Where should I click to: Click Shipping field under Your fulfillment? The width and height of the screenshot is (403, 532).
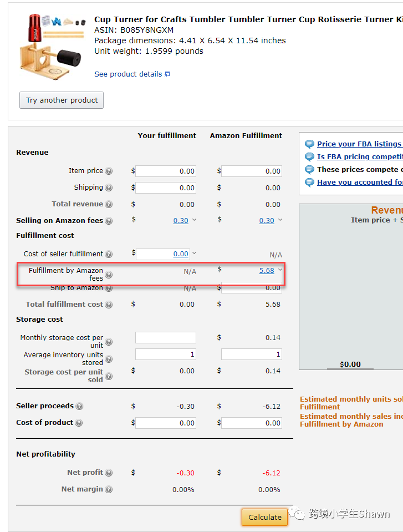pyautogui.click(x=166, y=188)
